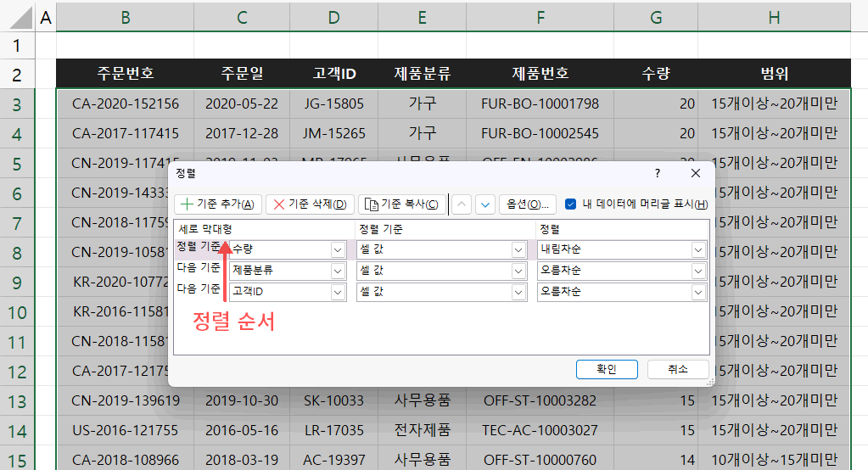Click the 전자제품 category cell
The height and width of the screenshot is (470, 868).
tap(423, 430)
